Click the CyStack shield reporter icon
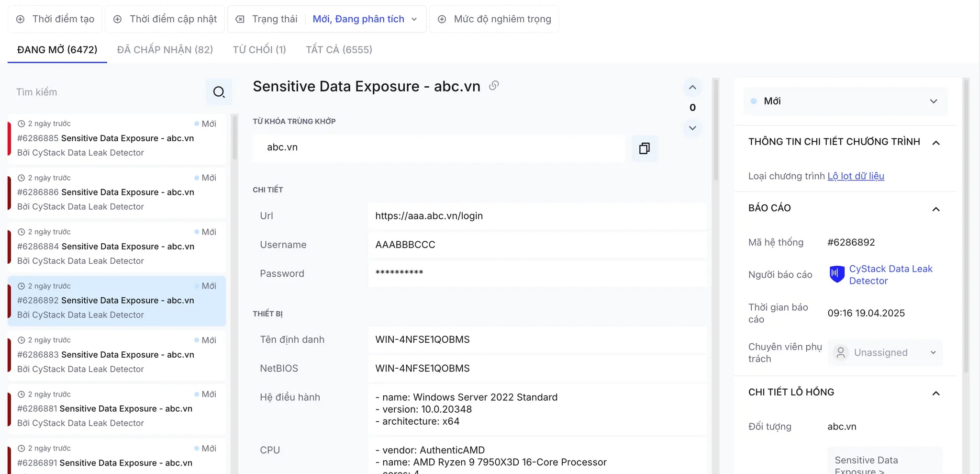This screenshot has width=980, height=474. point(836,274)
